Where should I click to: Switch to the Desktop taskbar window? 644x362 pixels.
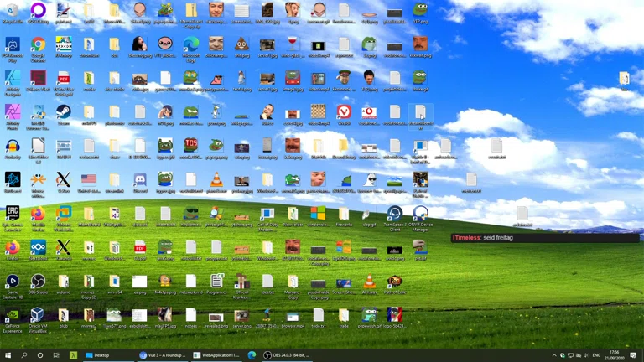click(108, 355)
